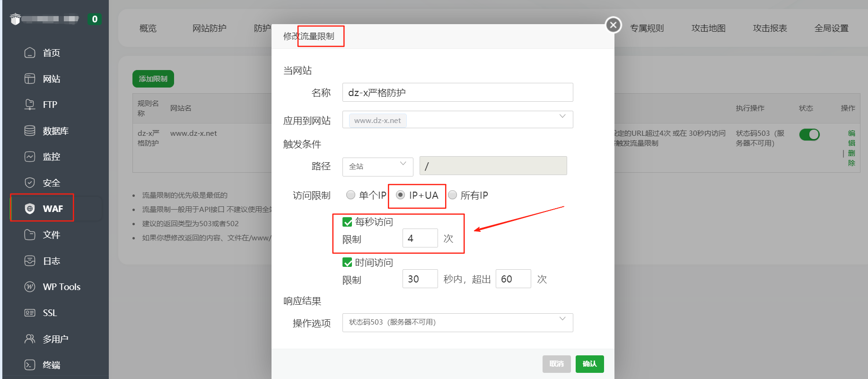Select the 单个IP radio option
The height and width of the screenshot is (379, 868).
pyautogui.click(x=351, y=195)
